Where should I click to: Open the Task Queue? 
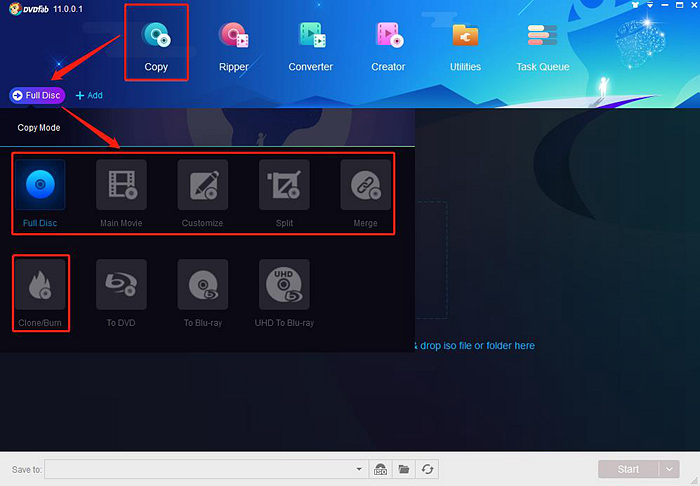click(542, 46)
